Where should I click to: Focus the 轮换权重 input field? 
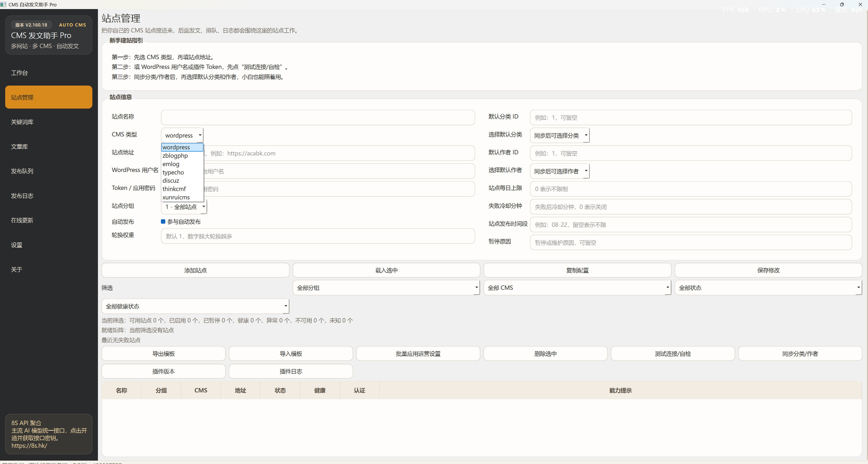point(318,236)
